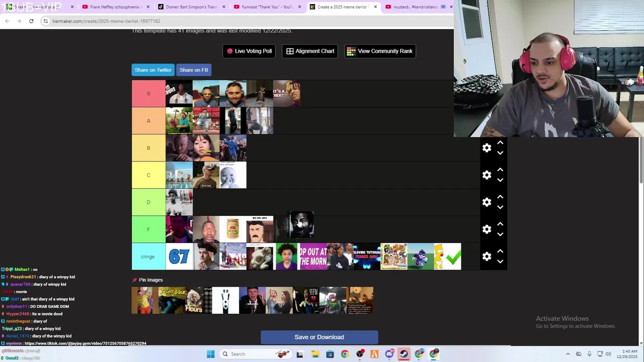
Task: Share the tier list on Twitter
Action: [x=153, y=70]
